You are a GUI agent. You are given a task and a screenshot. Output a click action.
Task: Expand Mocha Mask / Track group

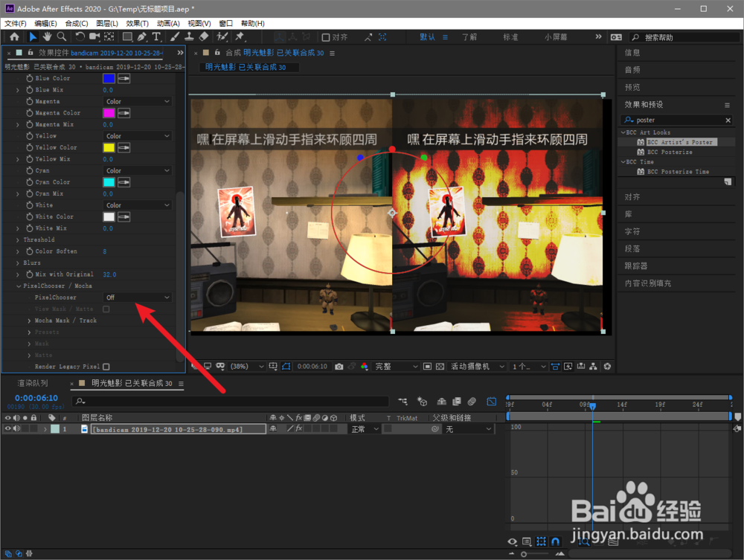tap(30, 321)
